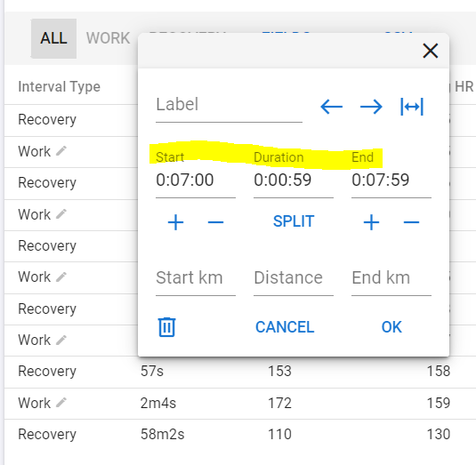
Task: Click the trash delete interval icon
Action: (x=166, y=327)
